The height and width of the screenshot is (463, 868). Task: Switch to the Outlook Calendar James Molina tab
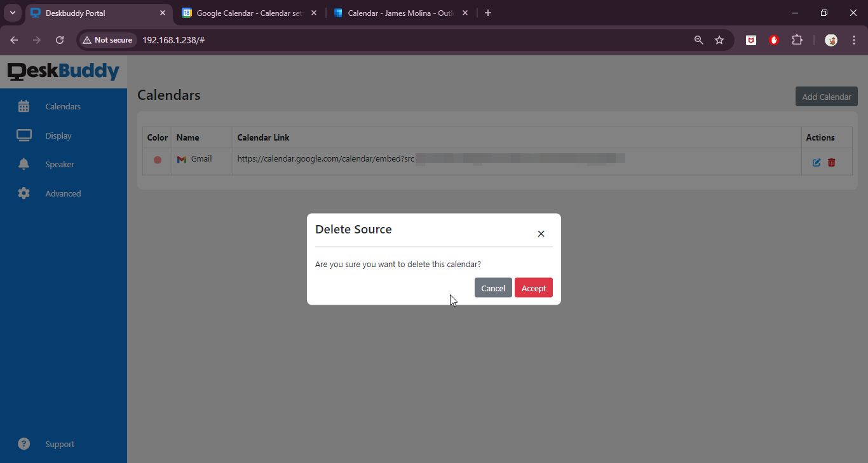point(400,13)
